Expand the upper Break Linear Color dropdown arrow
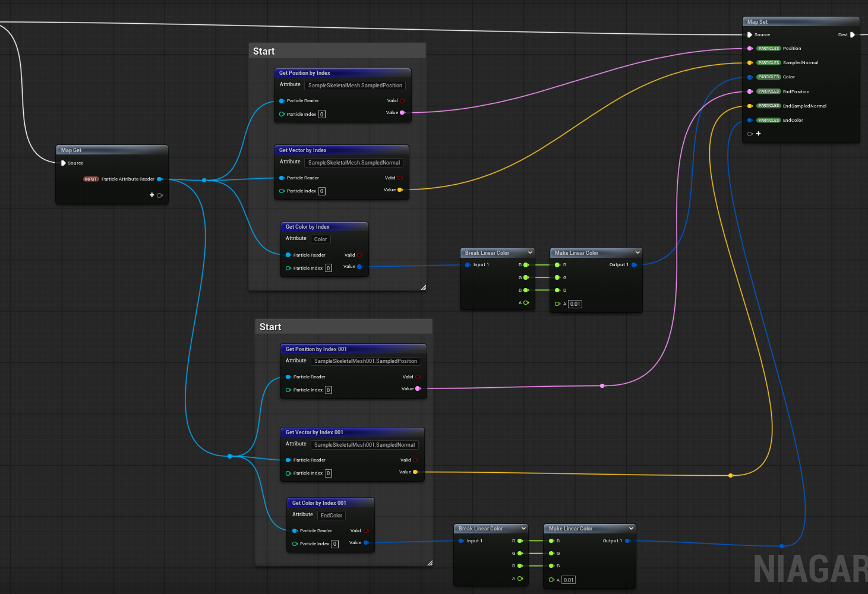Viewport: 868px width, 594px height. tap(530, 252)
